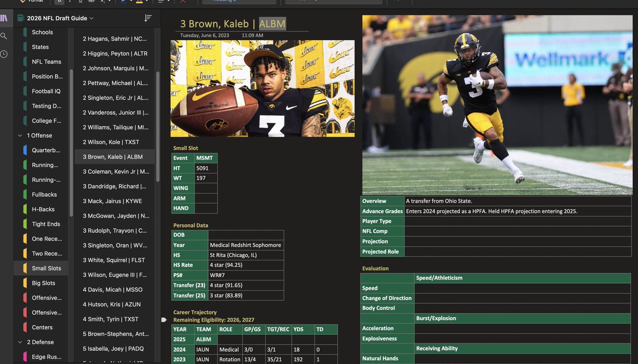Click the page time 11:09 AM
The image size is (638, 364).
252,36
